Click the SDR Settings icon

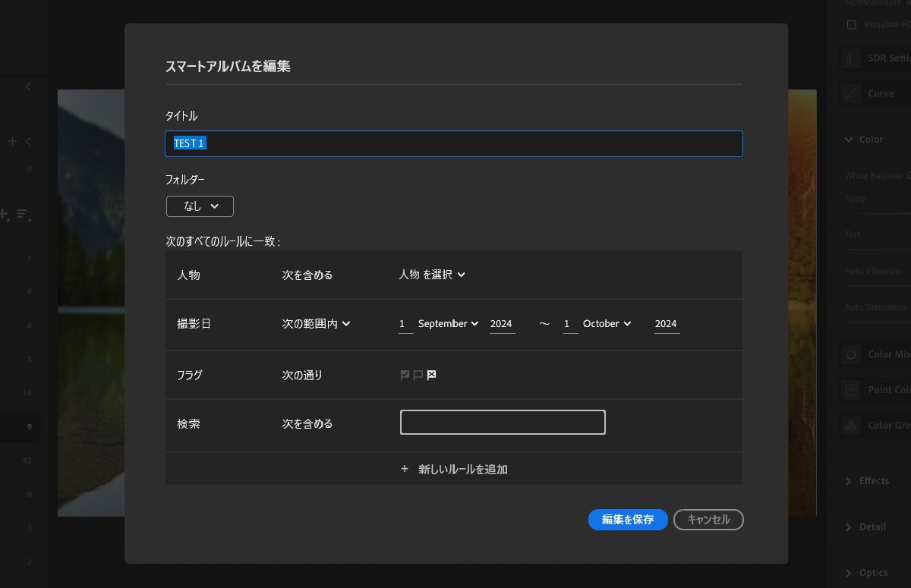click(x=850, y=58)
